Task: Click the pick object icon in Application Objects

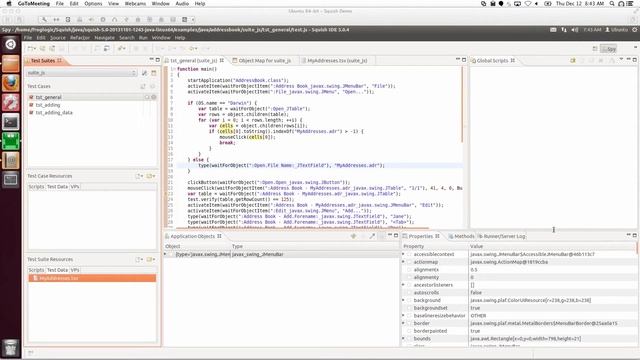Action: click(372, 236)
